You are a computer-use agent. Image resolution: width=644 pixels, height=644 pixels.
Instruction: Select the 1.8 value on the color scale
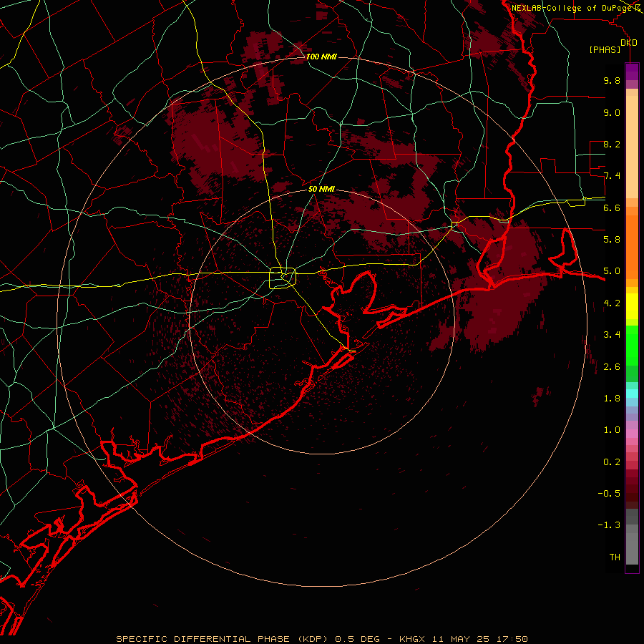coord(612,399)
